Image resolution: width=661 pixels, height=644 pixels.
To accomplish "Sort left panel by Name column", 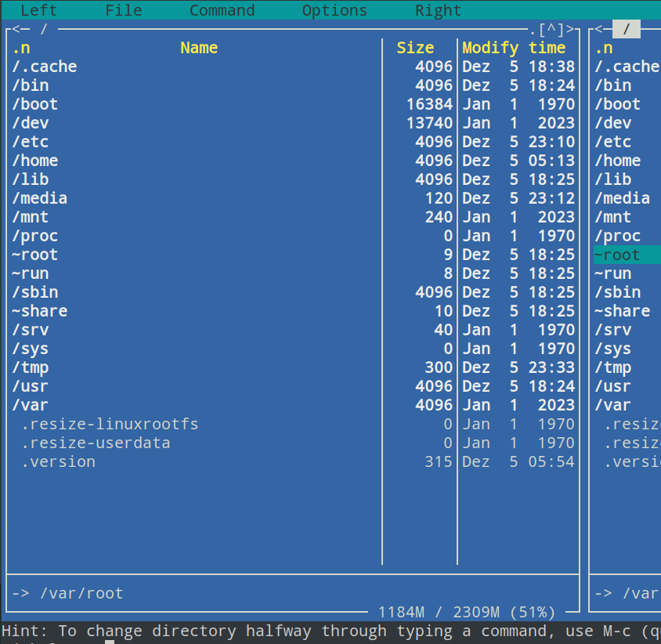I will pyautogui.click(x=199, y=48).
